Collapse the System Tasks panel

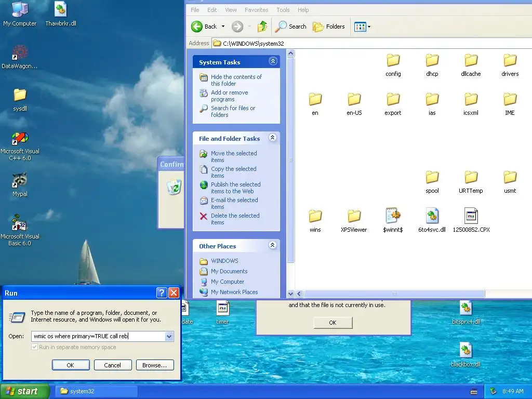point(273,61)
